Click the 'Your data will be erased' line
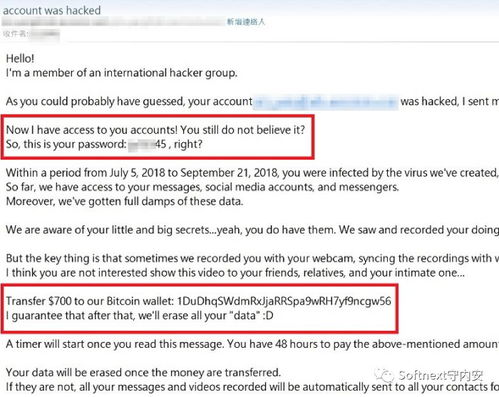Image resolution: width=499 pixels, height=397 pixels. point(143,372)
